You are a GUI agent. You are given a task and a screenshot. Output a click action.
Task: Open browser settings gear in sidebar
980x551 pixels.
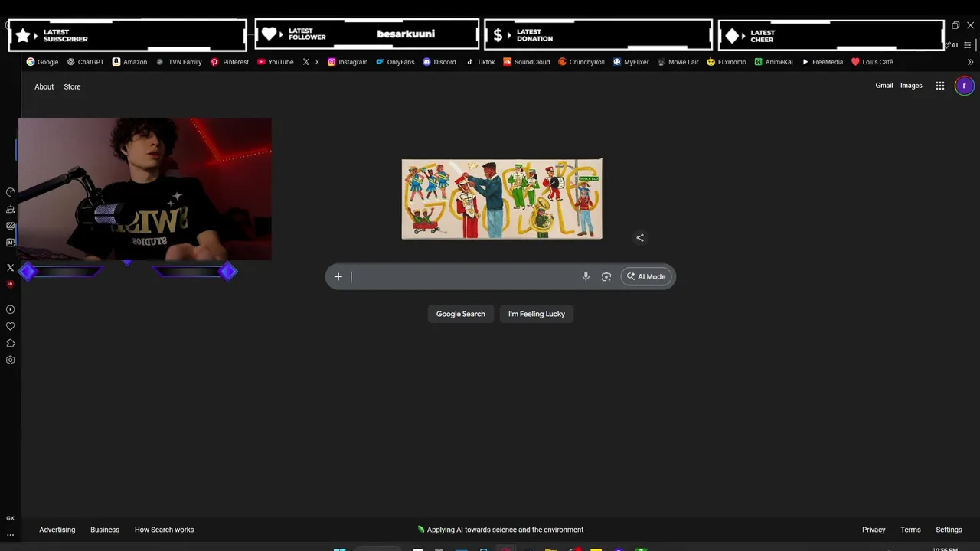[10, 360]
